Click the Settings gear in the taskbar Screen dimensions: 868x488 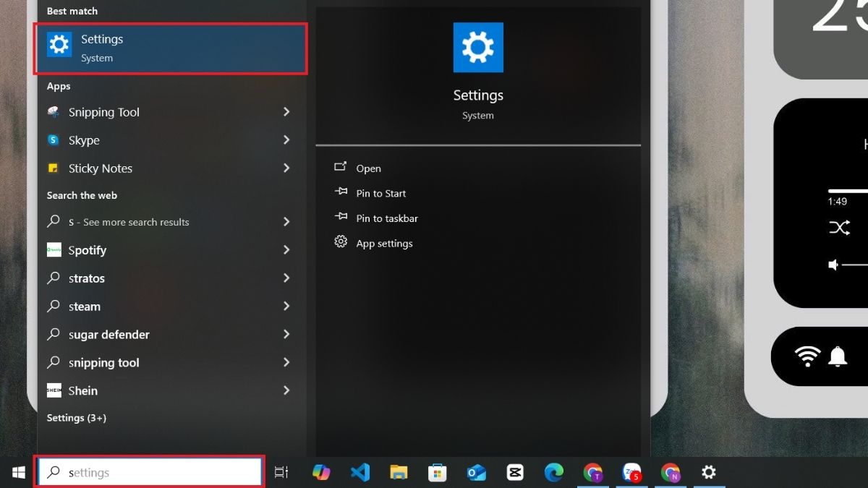tap(709, 473)
